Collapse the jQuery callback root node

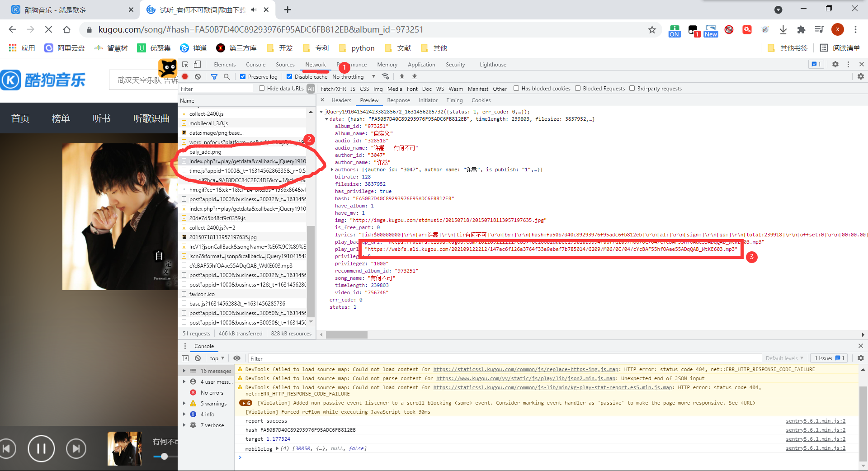coord(321,112)
